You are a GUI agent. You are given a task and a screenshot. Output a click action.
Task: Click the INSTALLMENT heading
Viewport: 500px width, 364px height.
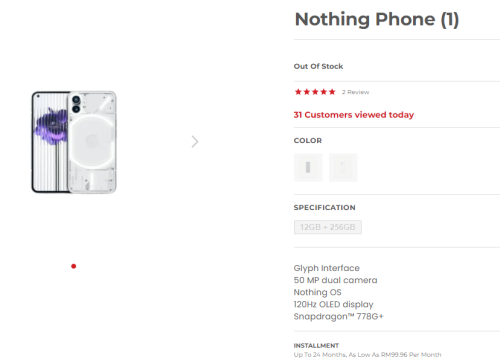(x=316, y=345)
